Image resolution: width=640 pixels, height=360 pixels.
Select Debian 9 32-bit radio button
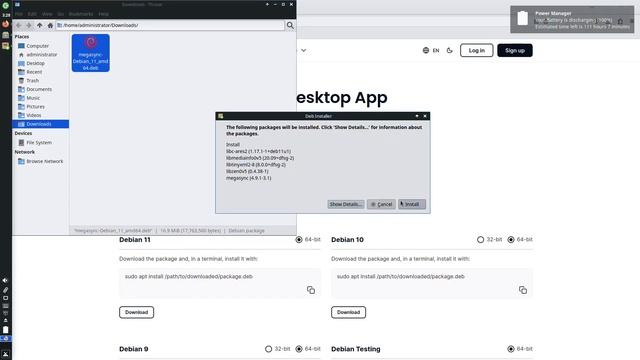pos(268,349)
